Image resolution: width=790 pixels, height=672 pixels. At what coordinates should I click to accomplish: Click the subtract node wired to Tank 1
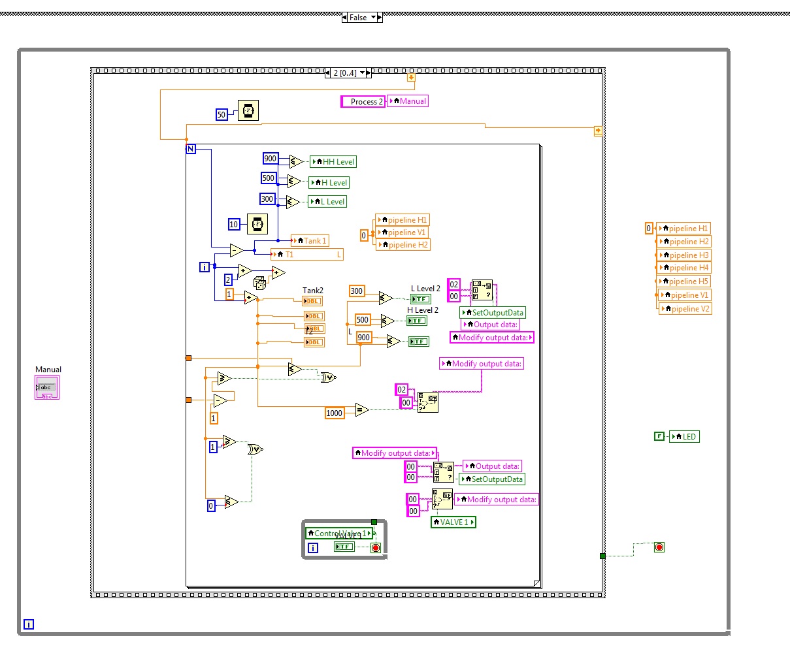point(237,250)
